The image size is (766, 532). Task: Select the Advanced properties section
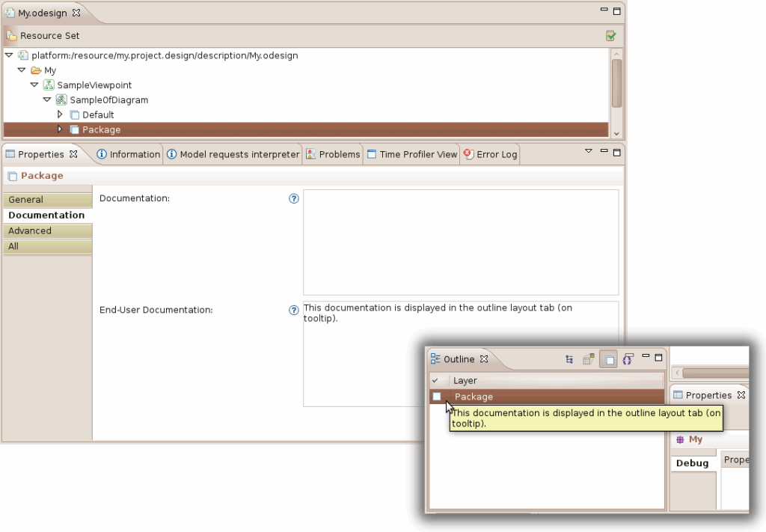click(x=47, y=231)
